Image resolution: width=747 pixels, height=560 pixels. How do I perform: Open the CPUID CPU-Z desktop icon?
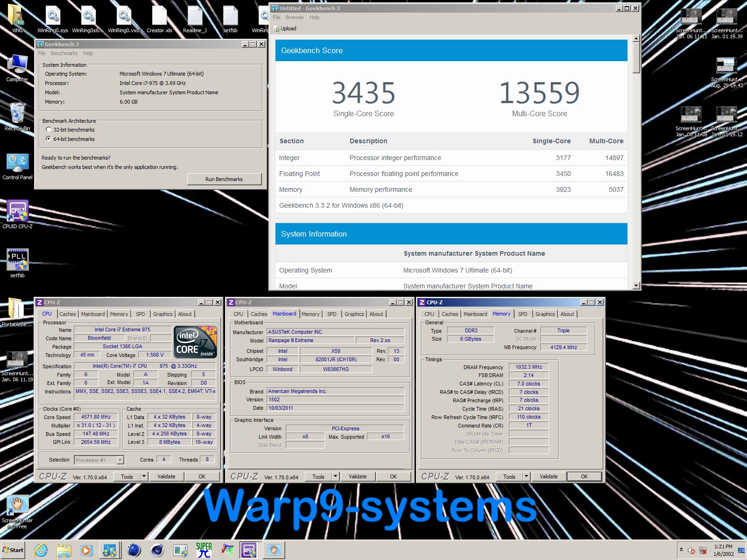[17, 215]
